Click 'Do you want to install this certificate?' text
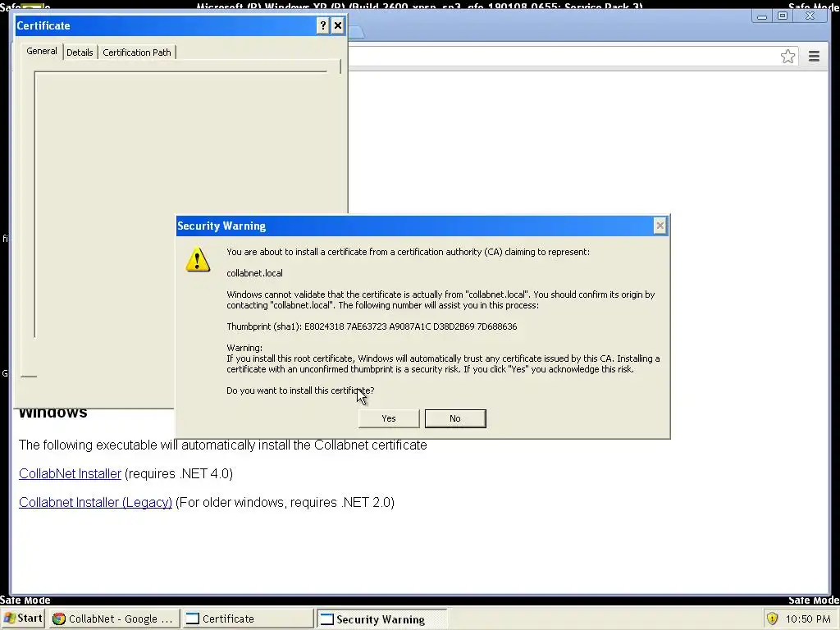The image size is (840, 630). click(300, 390)
